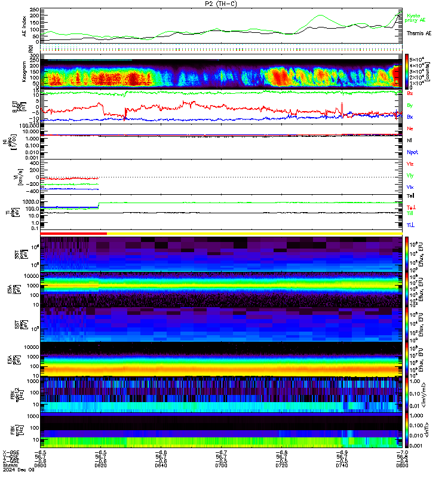Select the "Kyoto proxy AE" legend label
This screenshot has height=478, width=448.
pyautogui.click(x=415, y=18)
